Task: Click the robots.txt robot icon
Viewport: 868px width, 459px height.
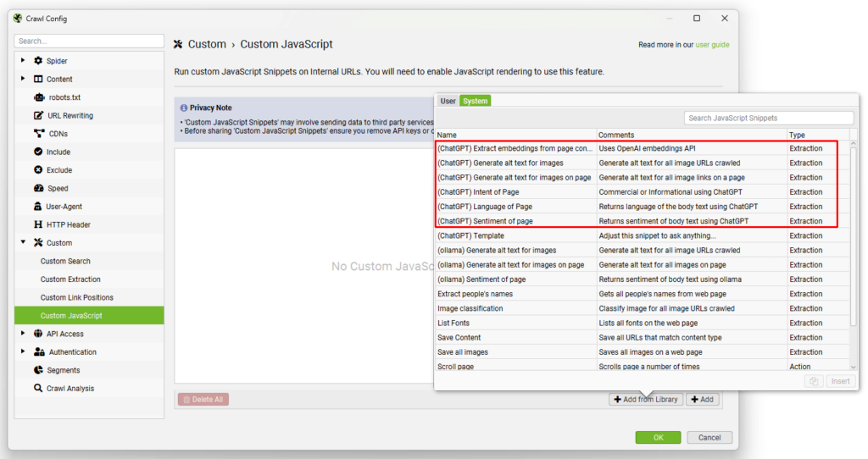Action: point(38,97)
